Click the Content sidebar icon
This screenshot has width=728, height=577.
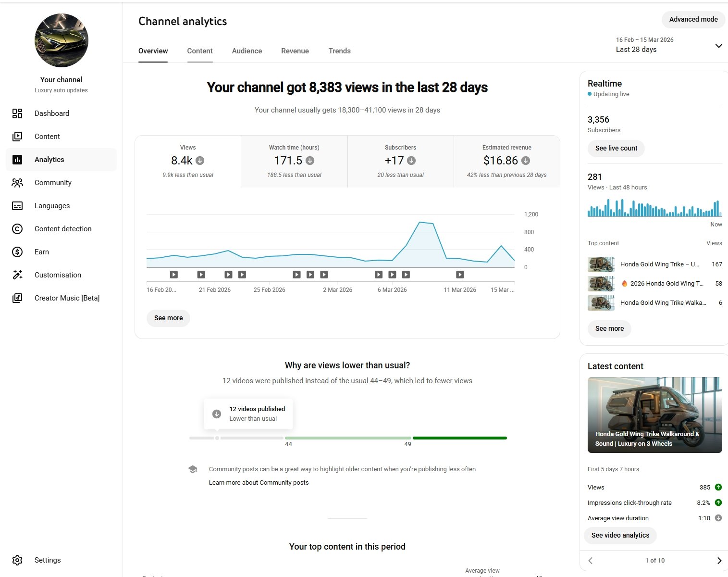[17, 137]
